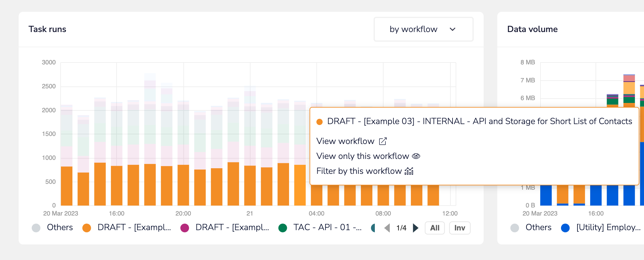Toggle the Others legend in Task runs

53,228
